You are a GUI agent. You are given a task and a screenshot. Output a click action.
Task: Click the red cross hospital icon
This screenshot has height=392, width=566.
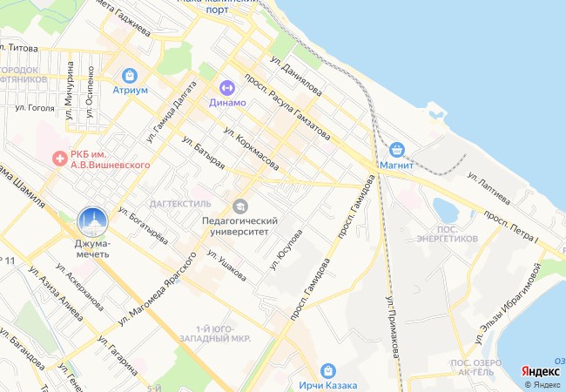coord(60,159)
